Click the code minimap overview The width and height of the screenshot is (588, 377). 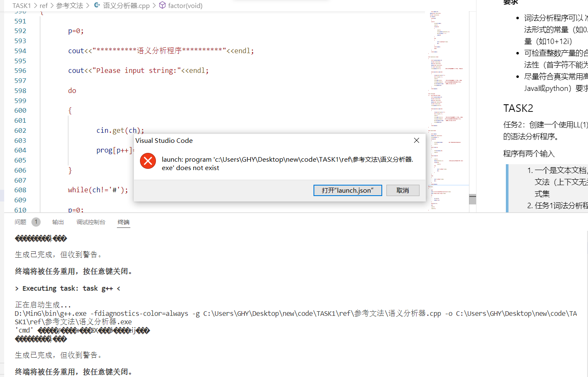tap(448, 111)
